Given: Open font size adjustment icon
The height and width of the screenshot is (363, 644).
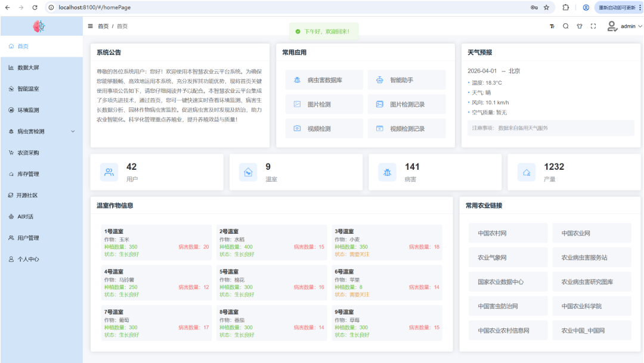Looking at the screenshot, I should pyautogui.click(x=552, y=26).
